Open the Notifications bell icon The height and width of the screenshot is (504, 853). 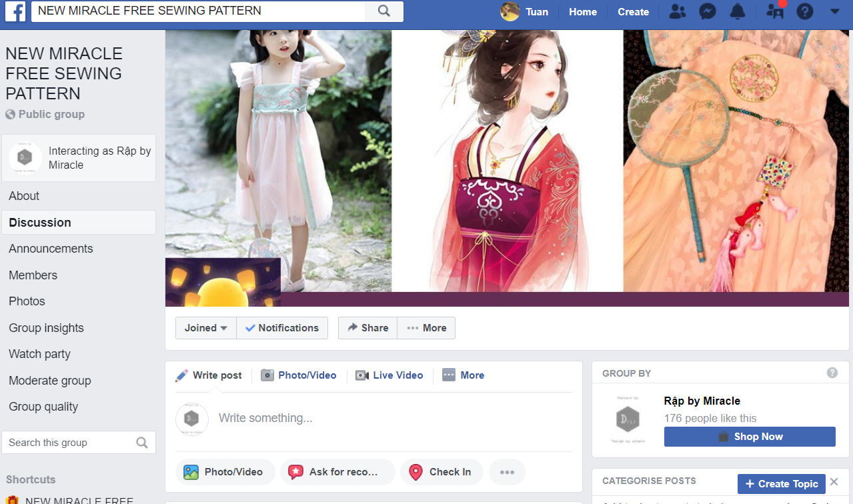(737, 11)
